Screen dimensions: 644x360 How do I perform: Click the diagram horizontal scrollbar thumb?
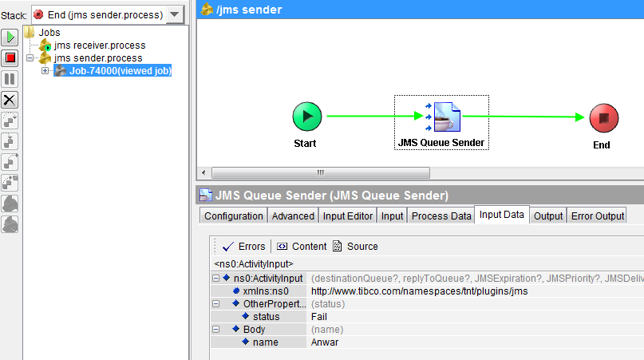point(321,172)
